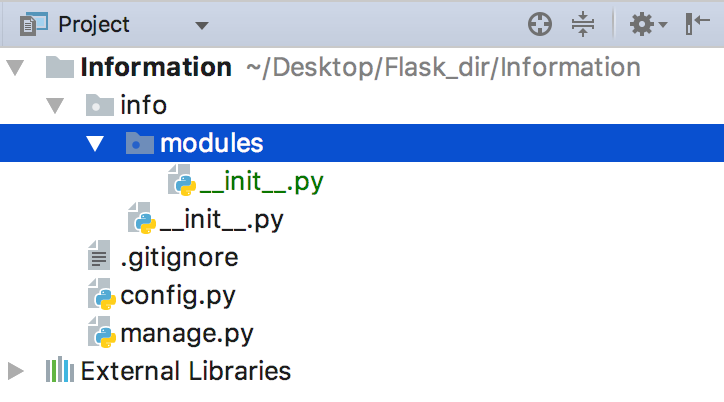The height and width of the screenshot is (402, 724).
Task: Select the config.py file
Action: pos(178,296)
